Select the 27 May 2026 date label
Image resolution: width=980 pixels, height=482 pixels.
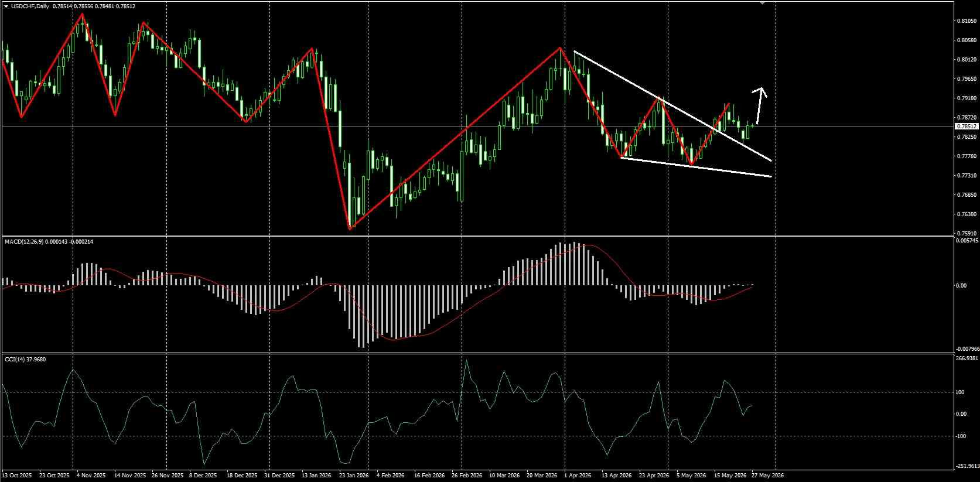click(767, 476)
